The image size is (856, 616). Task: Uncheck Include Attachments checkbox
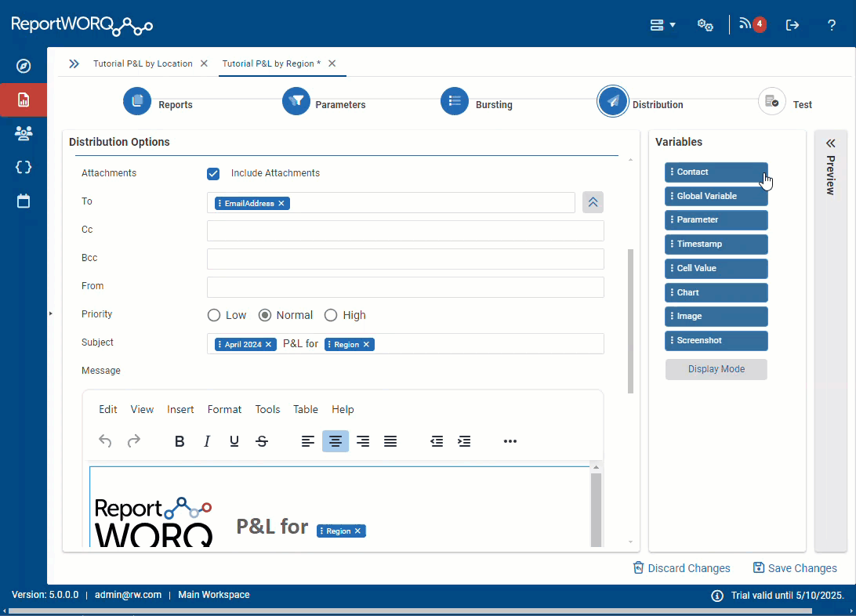tap(213, 173)
